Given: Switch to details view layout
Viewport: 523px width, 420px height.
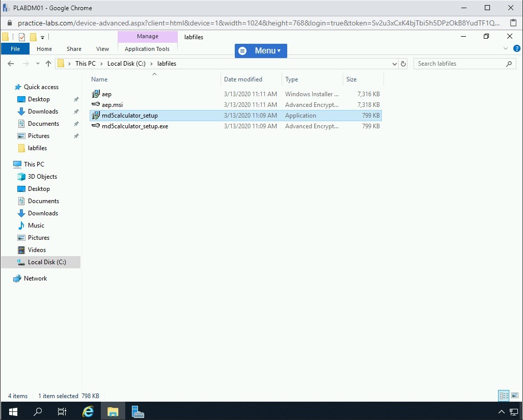Looking at the screenshot, I should [504, 396].
